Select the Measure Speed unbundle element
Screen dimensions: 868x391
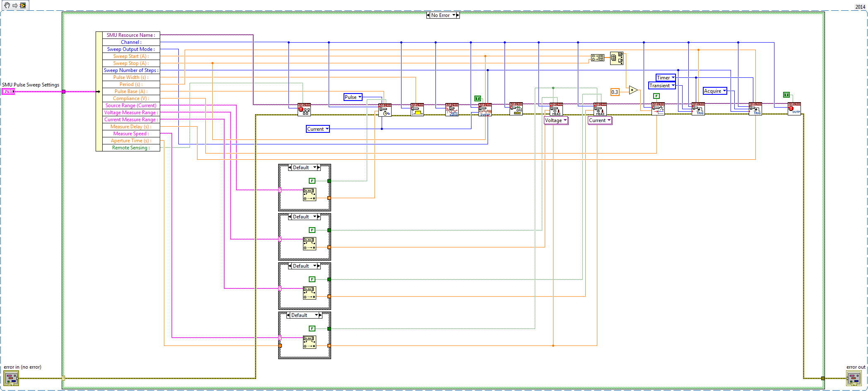tap(131, 134)
